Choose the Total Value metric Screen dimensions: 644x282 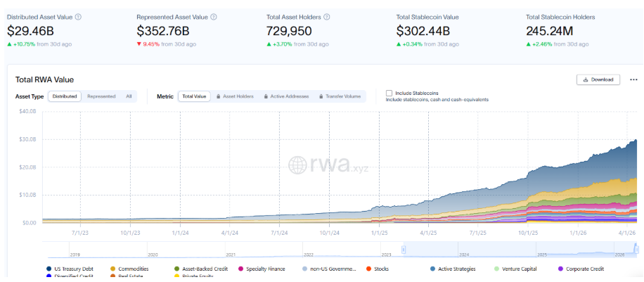(194, 96)
